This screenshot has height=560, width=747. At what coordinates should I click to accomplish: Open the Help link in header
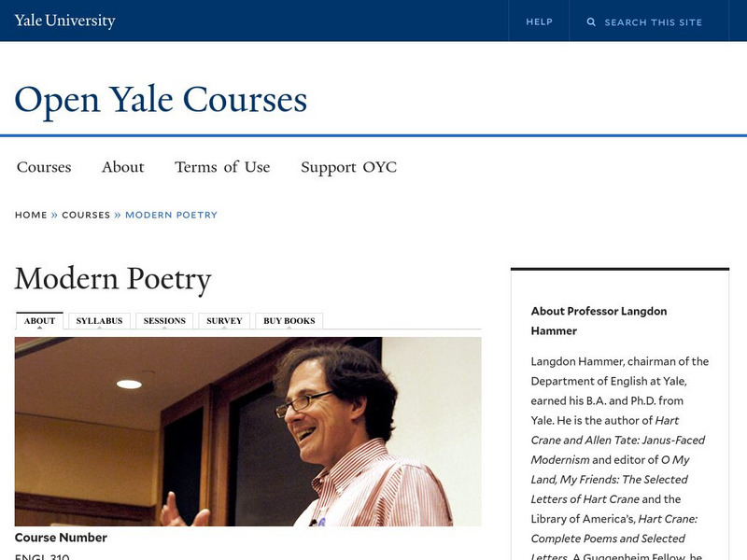coord(539,21)
